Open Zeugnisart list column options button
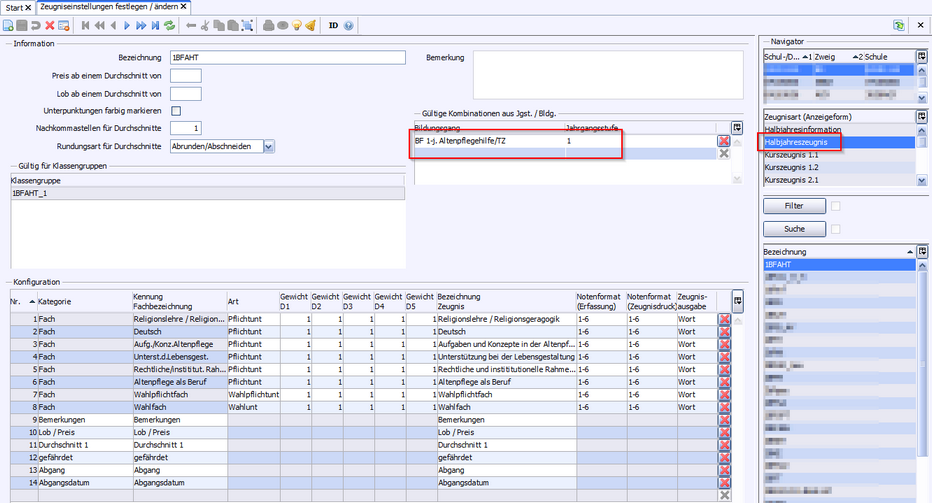This screenshot has height=503, width=932. click(921, 116)
